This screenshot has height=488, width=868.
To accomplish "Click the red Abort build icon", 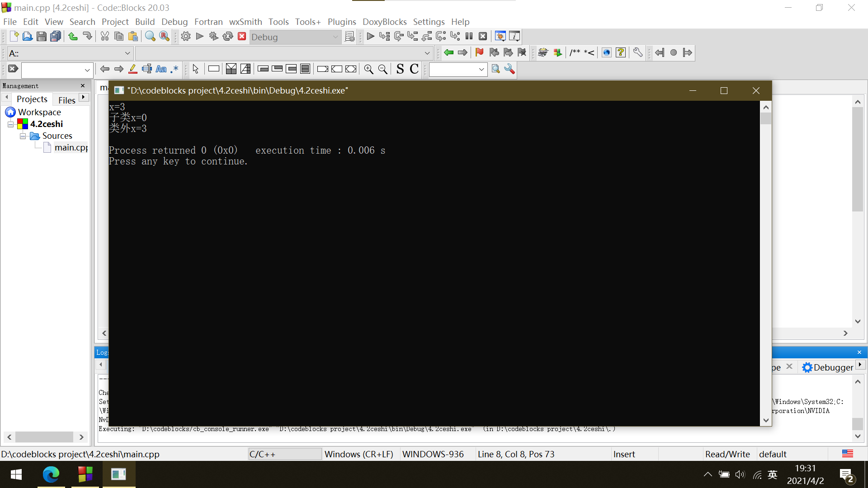I will click(242, 37).
